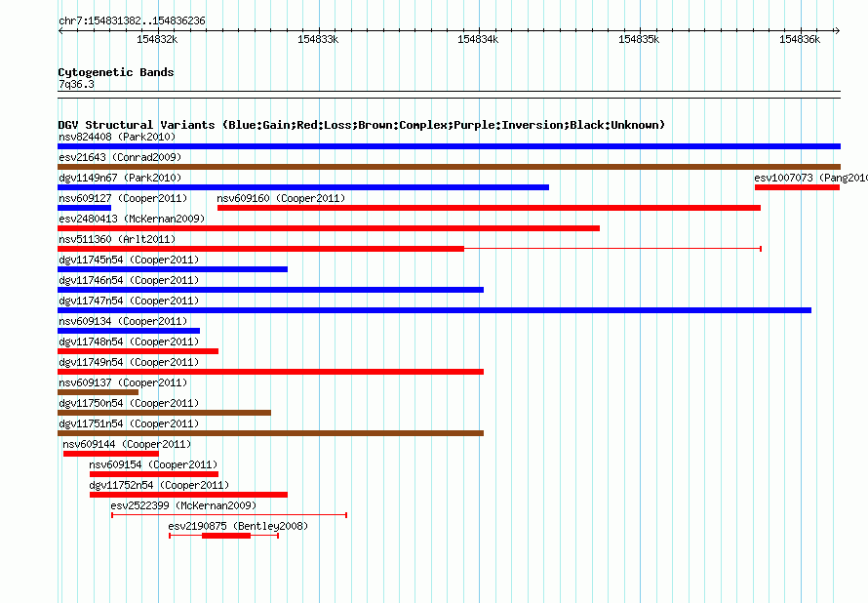Click the esv2190875 (Bentley2008) label
The width and height of the screenshot is (868, 603).
(238, 526)
